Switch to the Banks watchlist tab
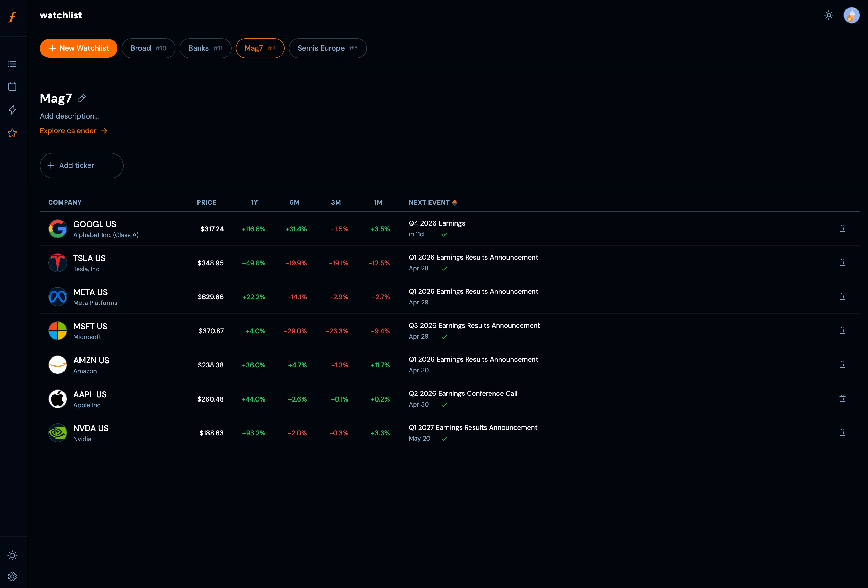 coord(205,48)
